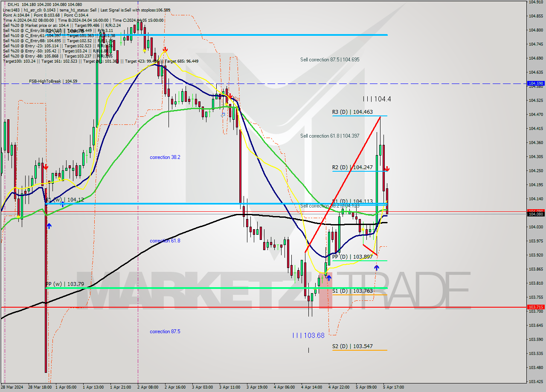Click the small outlined blue arrow near 3 Apr 11:00
Image resolution: width=546 pixels, height=392 pixels.
223,115
